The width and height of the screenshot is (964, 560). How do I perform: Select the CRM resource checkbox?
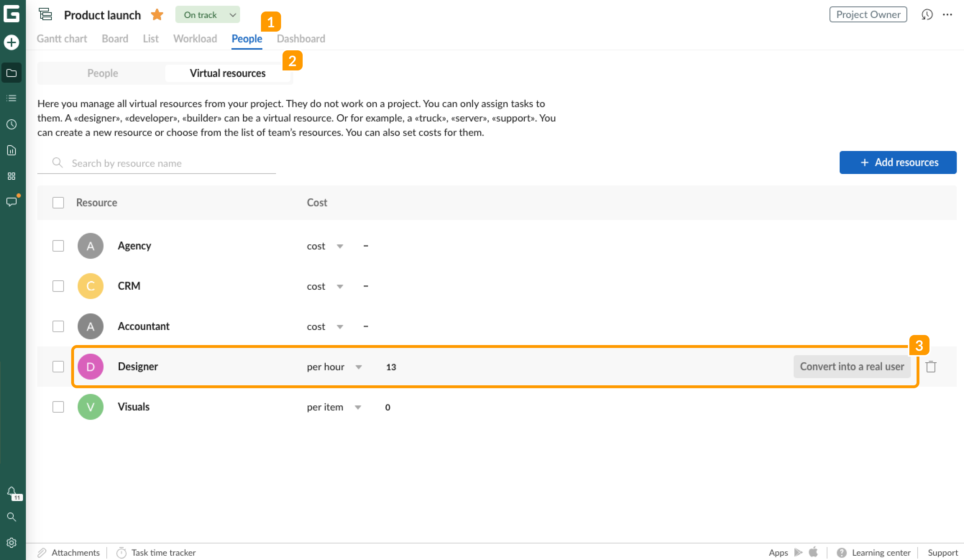click(58, 286)
